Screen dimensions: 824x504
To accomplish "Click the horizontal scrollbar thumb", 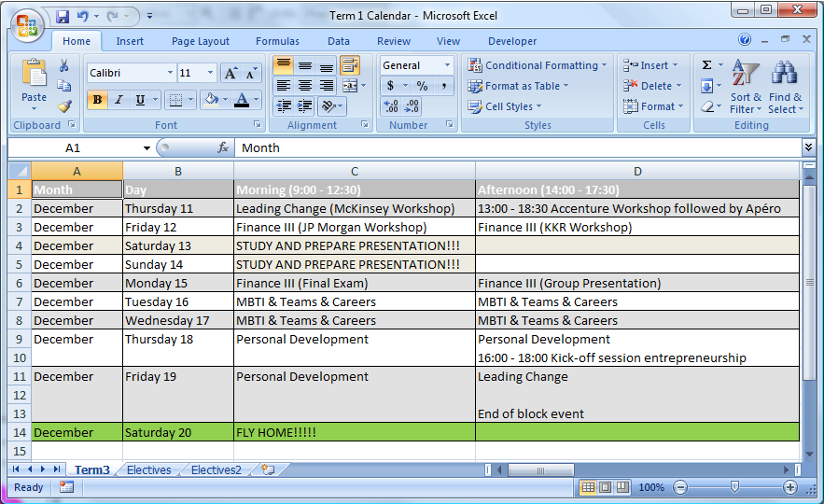I will tap(540, 469).
